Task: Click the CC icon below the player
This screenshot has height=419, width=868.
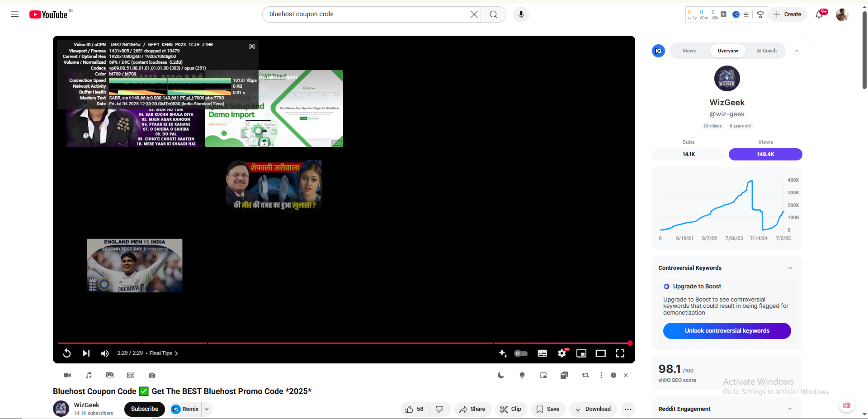Action: [131, 375]
